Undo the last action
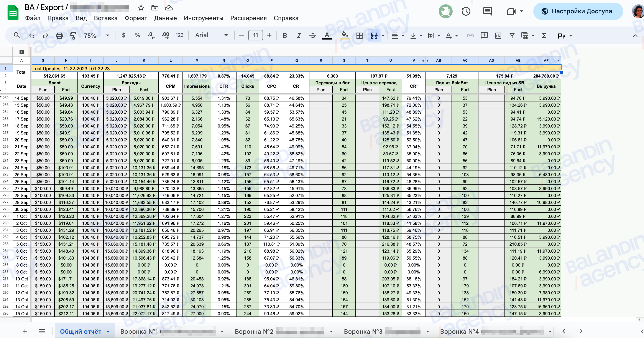 point(31,36)
